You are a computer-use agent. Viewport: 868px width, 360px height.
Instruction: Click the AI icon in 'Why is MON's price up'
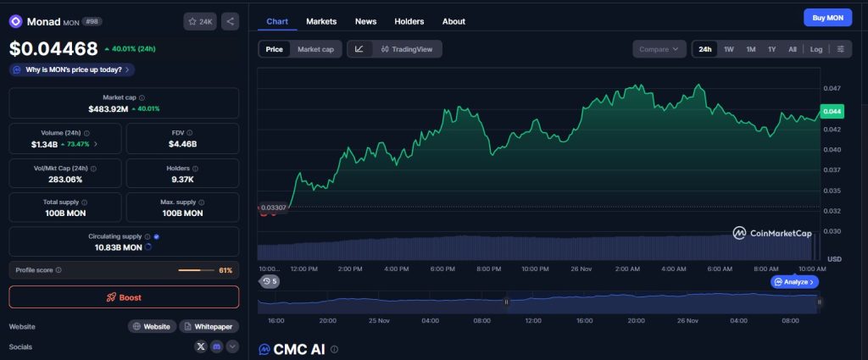coord(17,70)
